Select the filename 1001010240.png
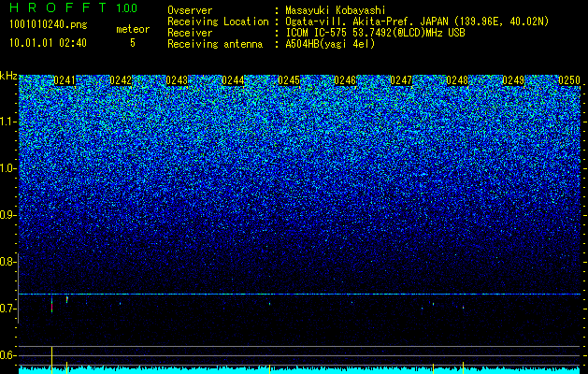The height and width of the screenshot is (374, 588). pos(48,24)
